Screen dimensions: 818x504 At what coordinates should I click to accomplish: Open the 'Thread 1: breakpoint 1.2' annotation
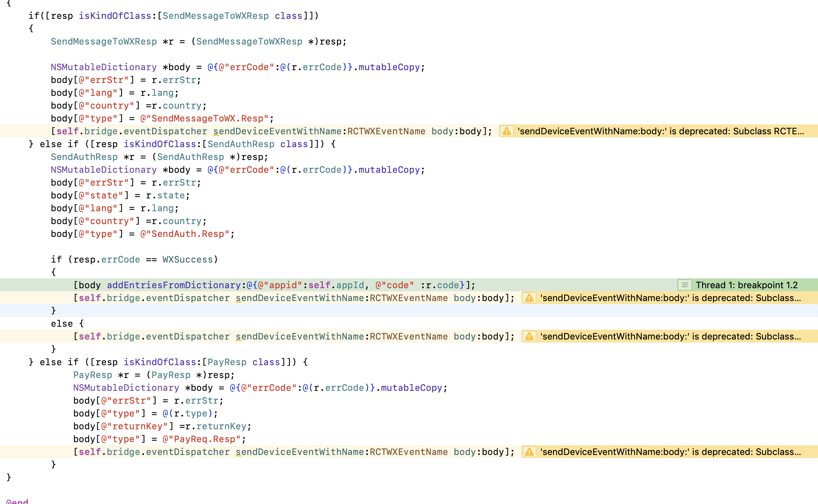click(x=746, y=285)
